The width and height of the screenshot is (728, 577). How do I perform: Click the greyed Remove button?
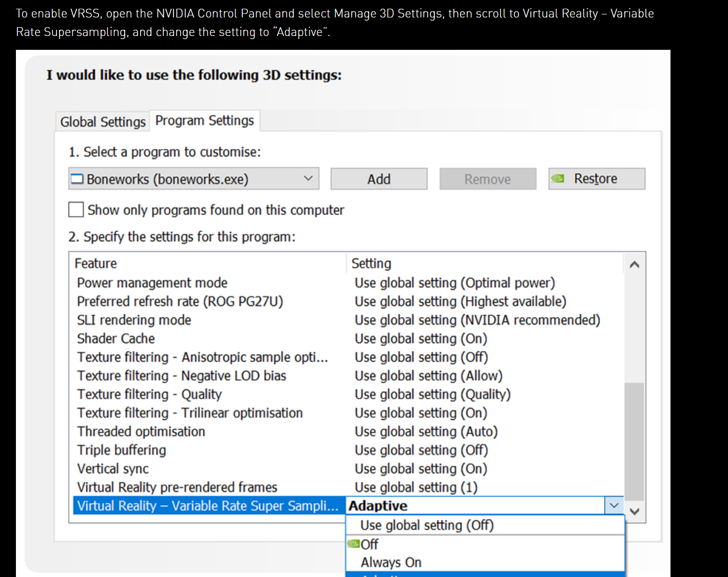[488, 179]
